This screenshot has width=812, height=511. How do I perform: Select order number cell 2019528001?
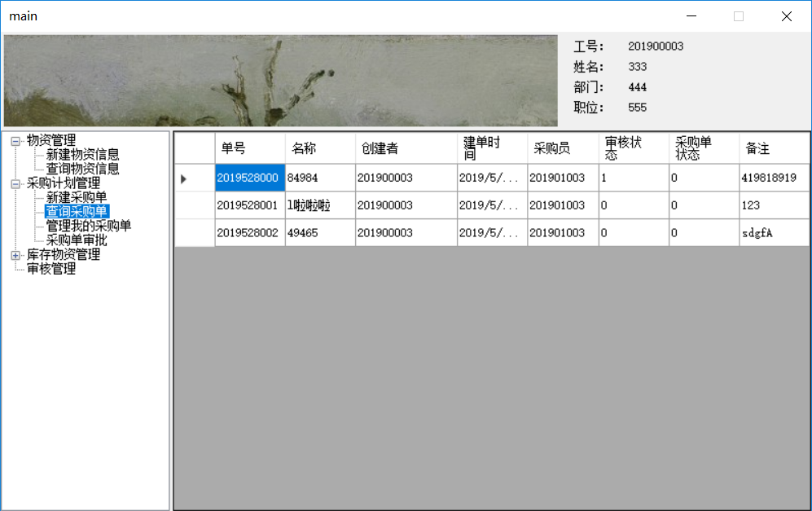coord(249,205)
